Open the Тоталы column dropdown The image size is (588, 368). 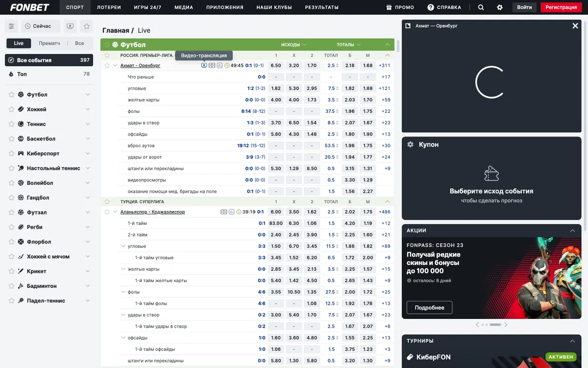coord(349,45)
